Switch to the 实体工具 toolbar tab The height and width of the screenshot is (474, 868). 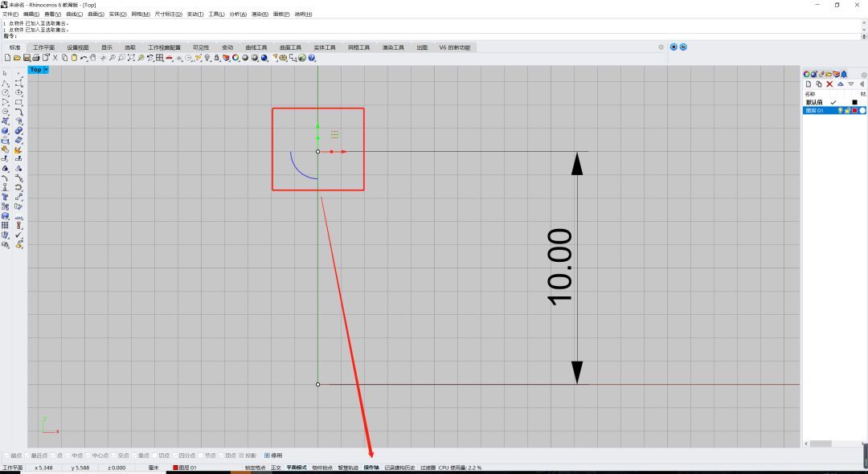pyautogui.click(x=325, y=47)
